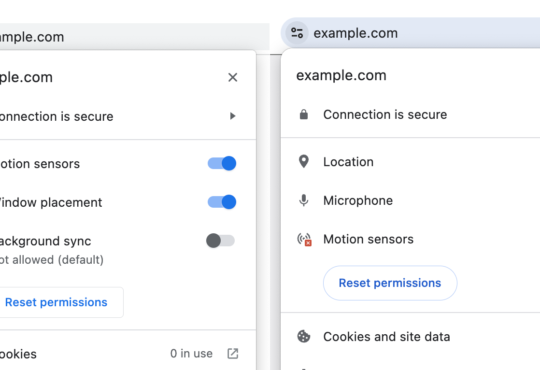Click example.com URL in right address bar
This screenshot has width=540, height=370.
tap(355, 33)
